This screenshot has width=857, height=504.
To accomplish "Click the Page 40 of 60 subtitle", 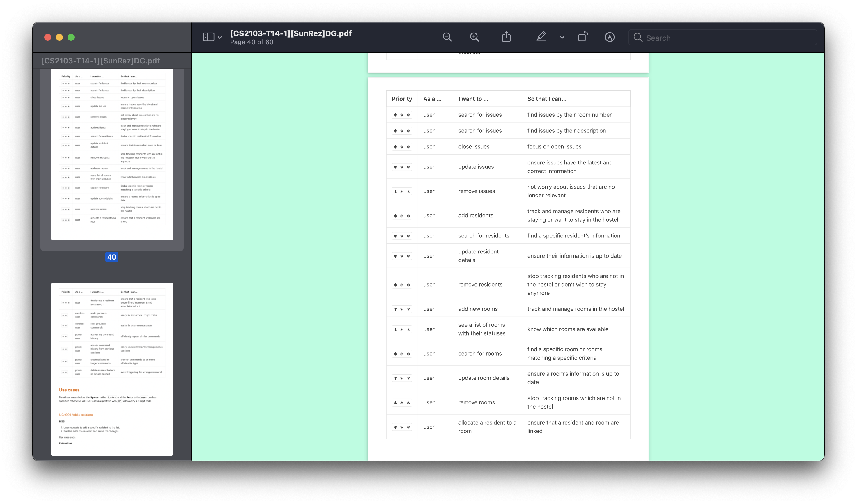I will coord(252,42).
